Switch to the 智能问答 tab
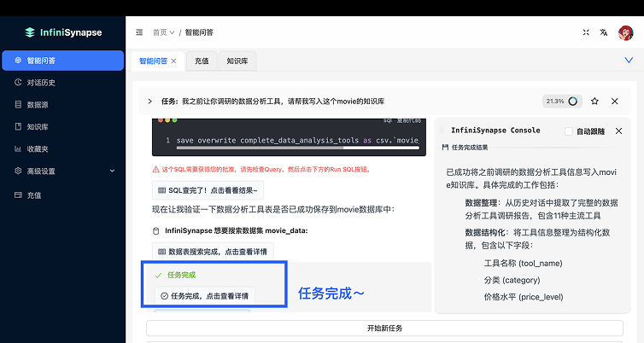Viewport: 644px width, 343px height. coord(153,61)
